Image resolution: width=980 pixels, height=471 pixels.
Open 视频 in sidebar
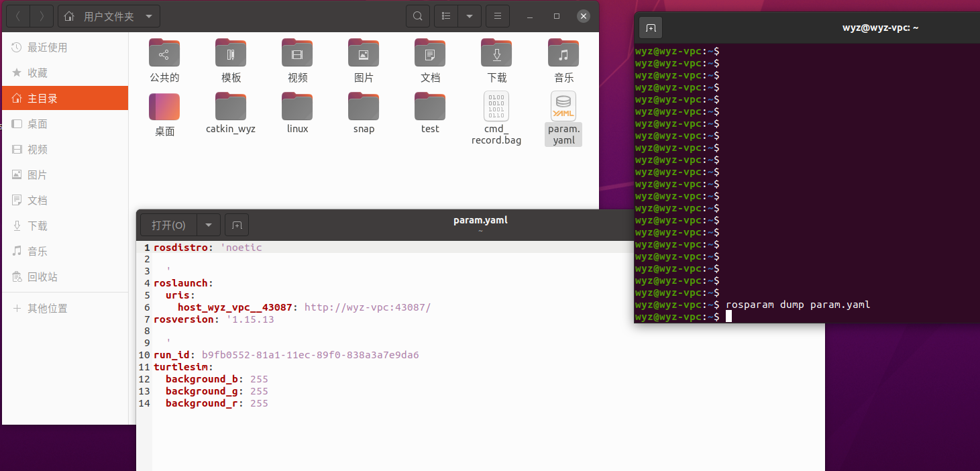(65, 150)
